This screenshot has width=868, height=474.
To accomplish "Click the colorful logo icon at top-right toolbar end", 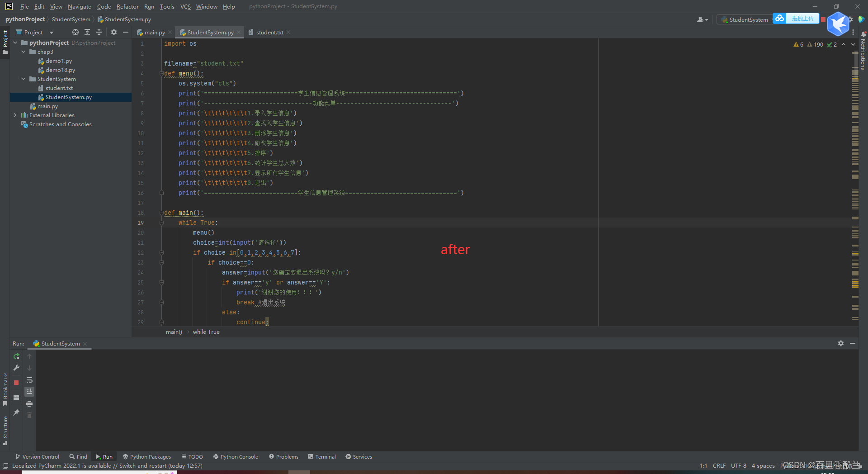I will coord(861,19).
